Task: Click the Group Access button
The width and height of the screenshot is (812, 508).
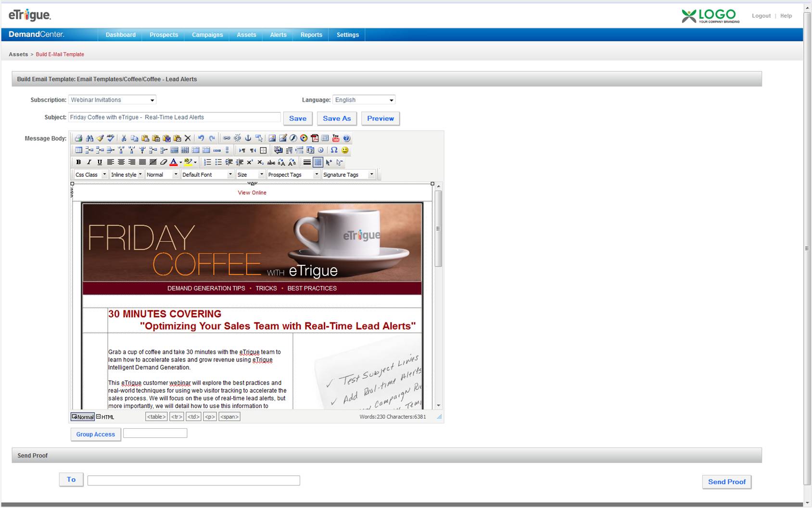Action: [x=96, y=434]
